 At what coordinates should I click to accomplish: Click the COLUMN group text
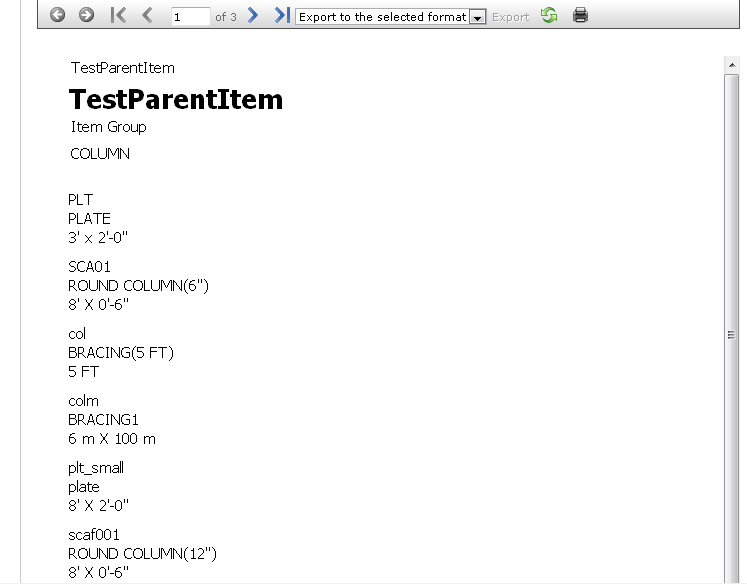click(100, 154)
